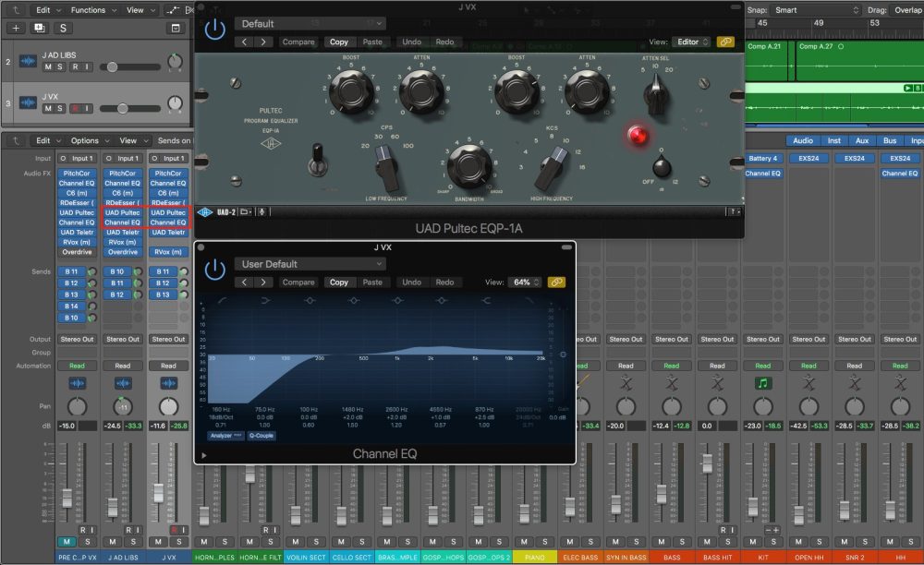Open the Pultec View Editor dropdown

[x=691, y=42]
